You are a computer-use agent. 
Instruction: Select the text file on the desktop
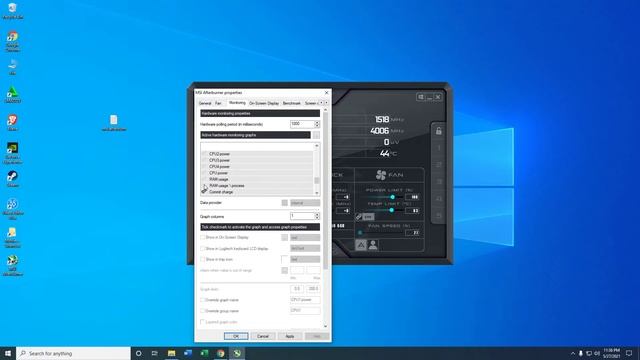click(x=114, y=123)
